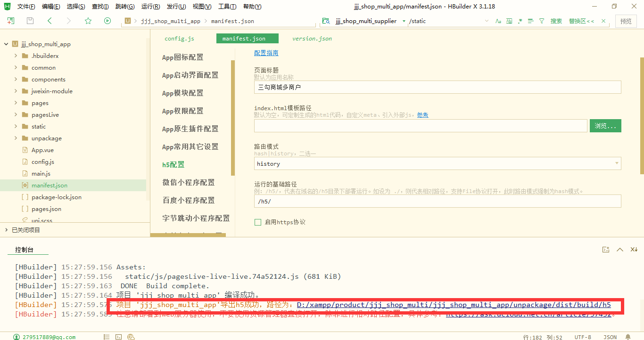Click the new file toolbar icon
Viewport: 644px width, 340px height.
[x=11, y=21]
